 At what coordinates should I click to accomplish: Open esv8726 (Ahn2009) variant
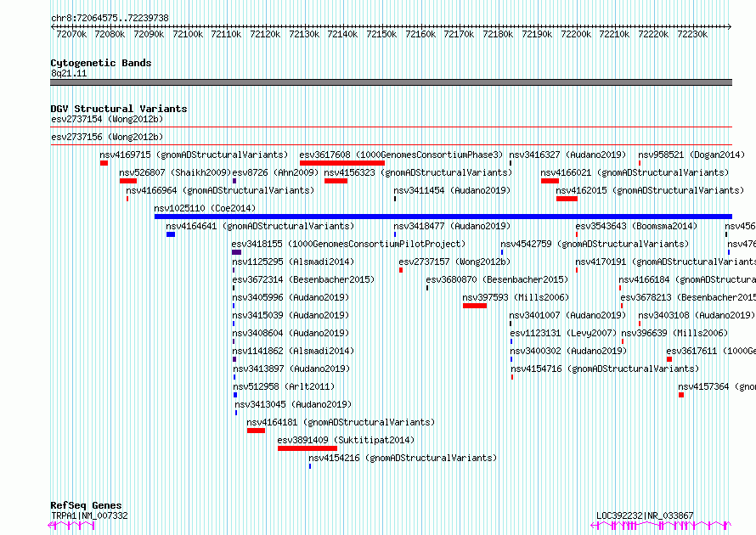(275, 172)
